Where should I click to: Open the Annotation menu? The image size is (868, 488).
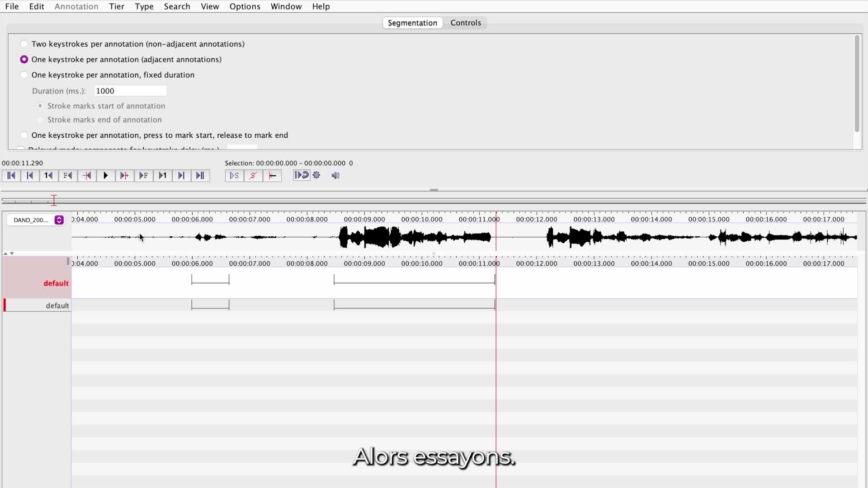click(x=76, y=6)
